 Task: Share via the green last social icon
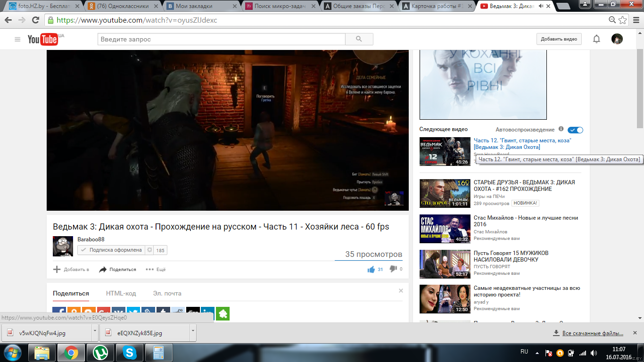[x=223, y=313]
